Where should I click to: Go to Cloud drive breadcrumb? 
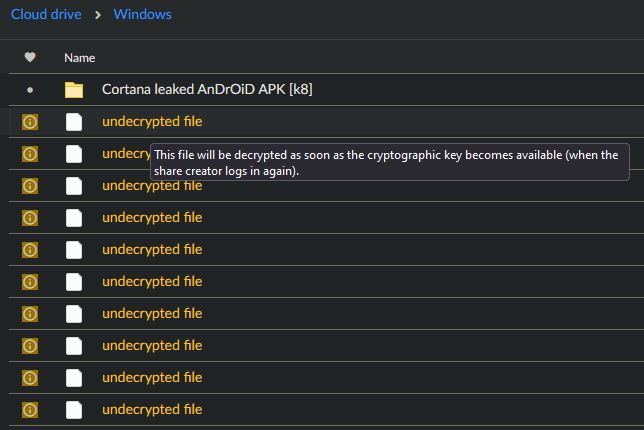(46, 15)
